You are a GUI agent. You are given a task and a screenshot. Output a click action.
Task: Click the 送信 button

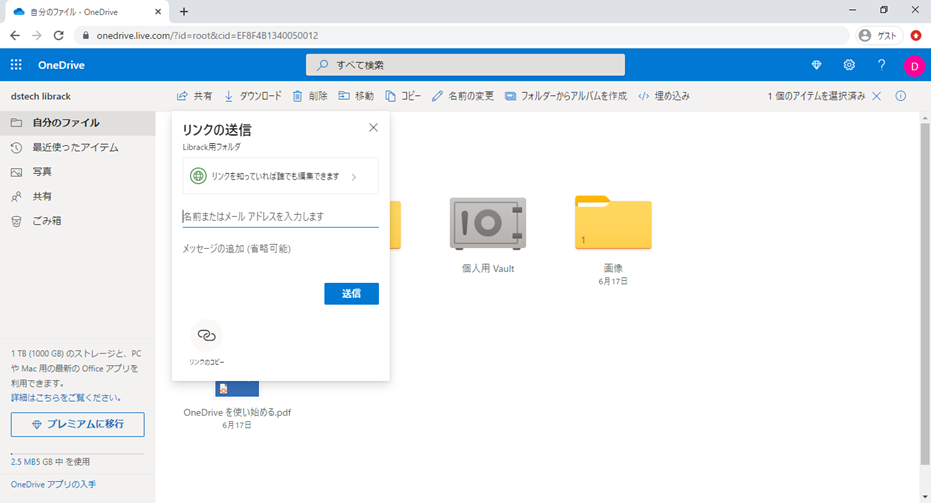[352, 293]
